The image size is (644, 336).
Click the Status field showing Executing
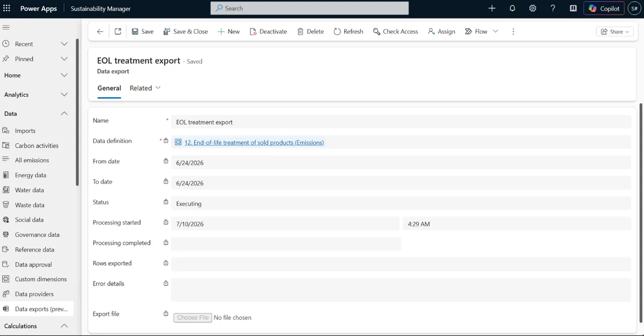[x=401, y=204]
